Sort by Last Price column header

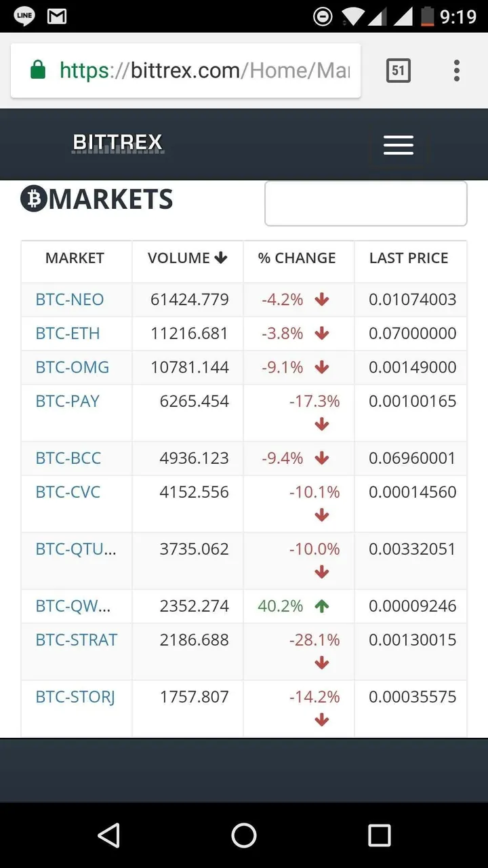coord(409,258)
